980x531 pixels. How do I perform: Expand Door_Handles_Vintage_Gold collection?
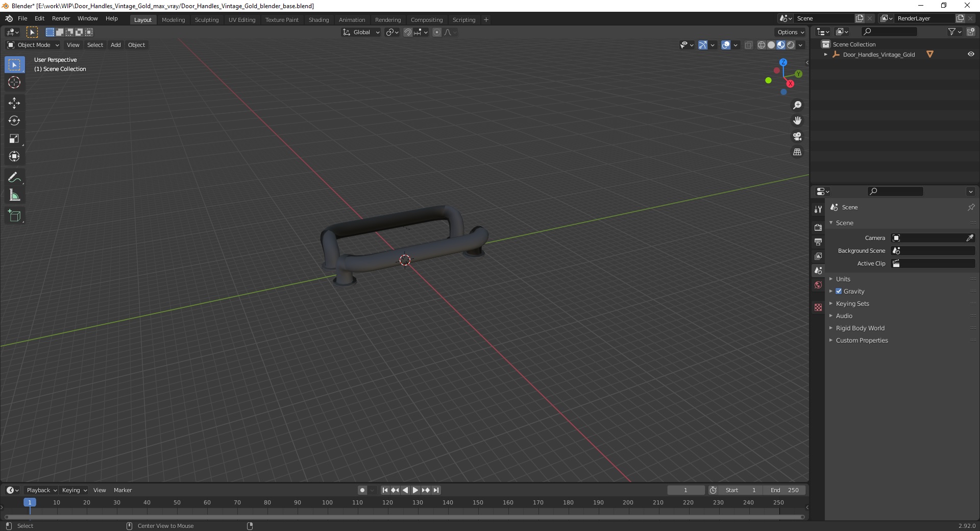click(826, 54)
